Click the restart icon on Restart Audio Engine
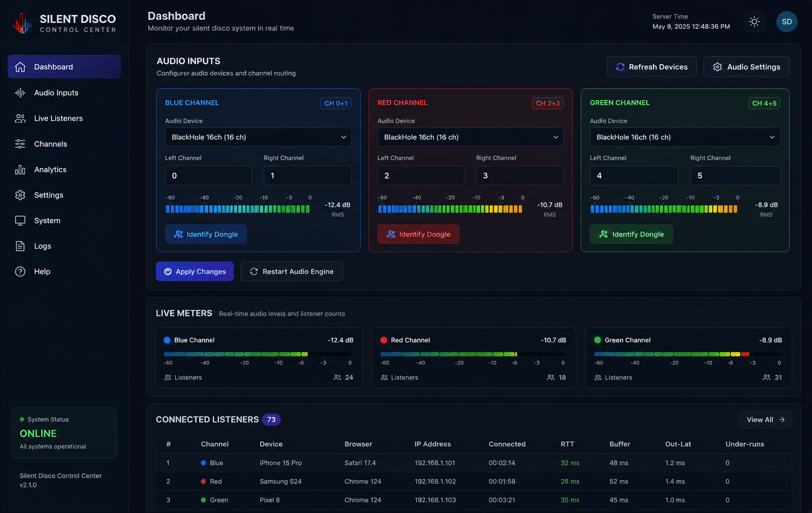Image resolution: width=812 pixels, height=513 pixels. [254, 272]
